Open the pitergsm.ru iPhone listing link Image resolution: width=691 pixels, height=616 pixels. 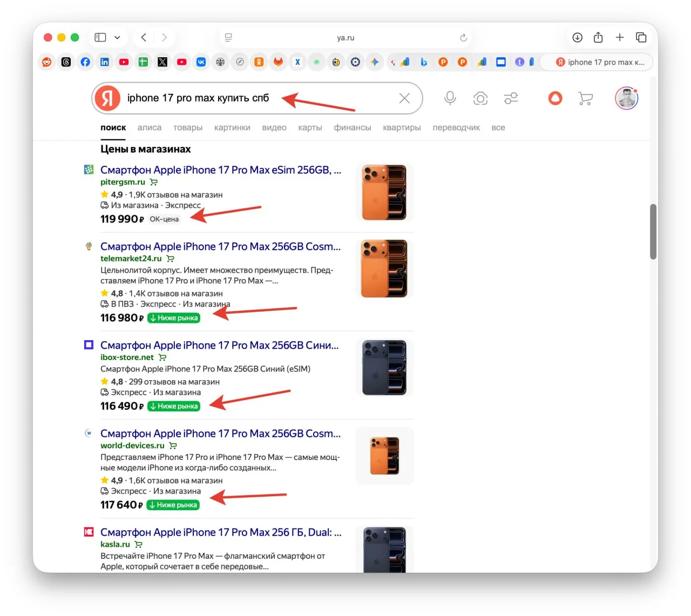(220, 170)
